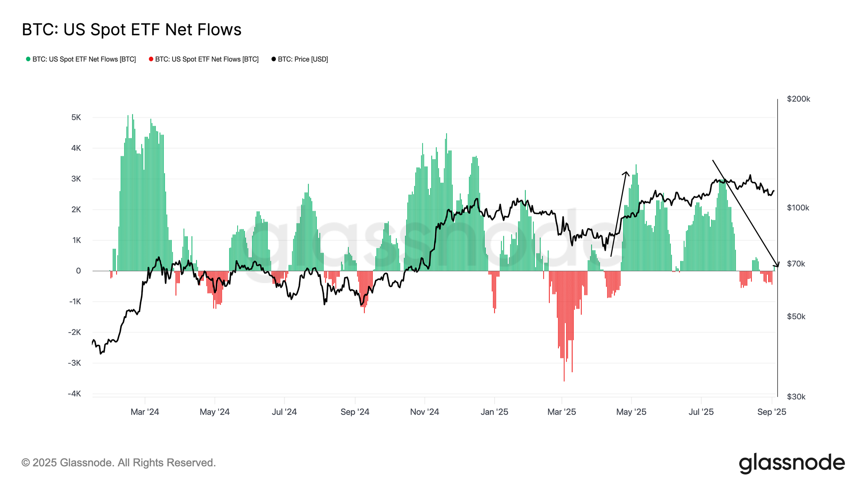The width and height of the screenshot is (868, 488).
Task: Click the upward arrow head near May '25
Action: [626, 173]
